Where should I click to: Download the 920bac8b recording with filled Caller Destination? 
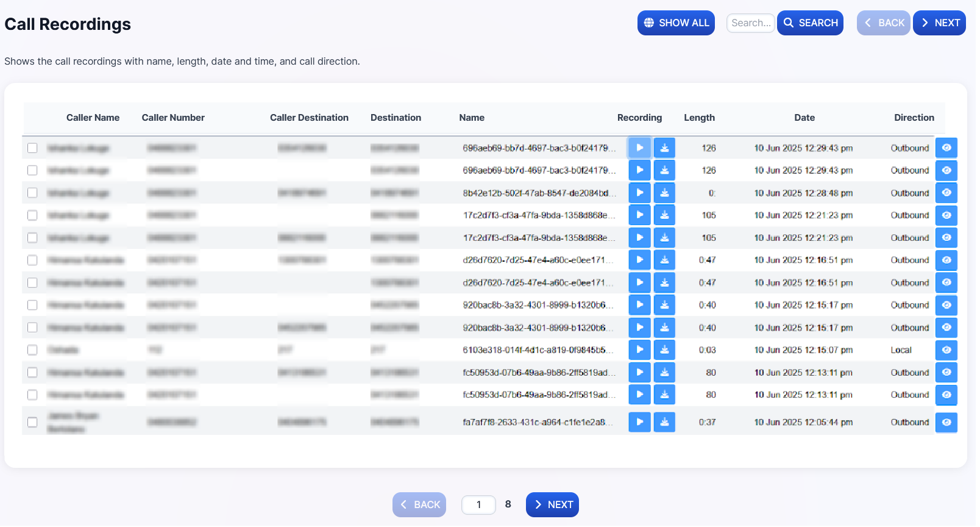(x=664, y=327)
